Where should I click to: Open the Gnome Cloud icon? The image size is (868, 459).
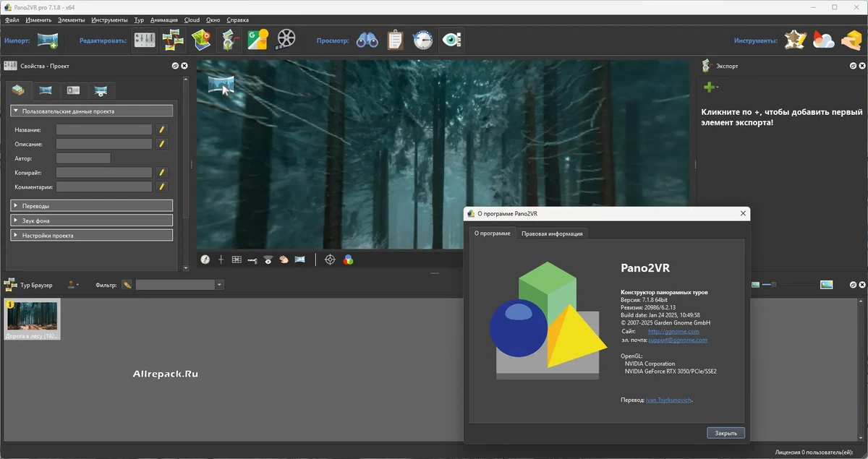pyautogui.click(x=823, y=40)
